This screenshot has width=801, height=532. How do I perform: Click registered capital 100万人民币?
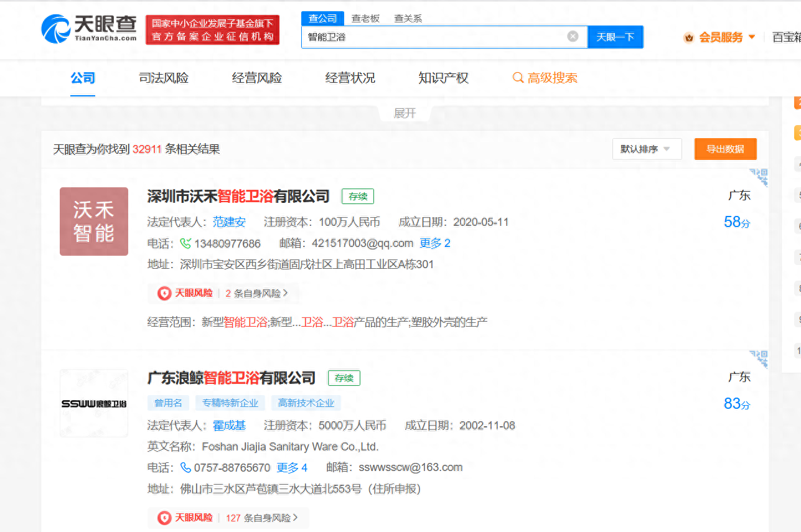pyautogui.click(x=349, y=222)
